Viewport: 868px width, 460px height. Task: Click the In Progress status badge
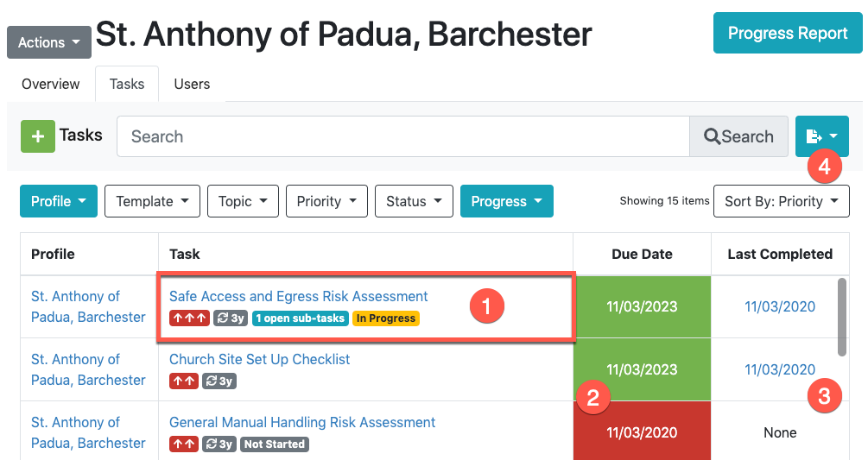[385, 318]
